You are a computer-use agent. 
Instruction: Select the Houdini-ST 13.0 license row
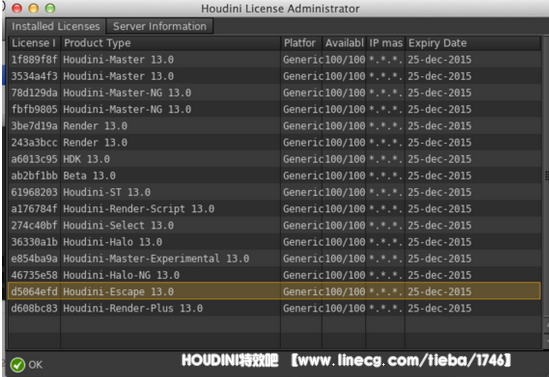coord(274,192)
